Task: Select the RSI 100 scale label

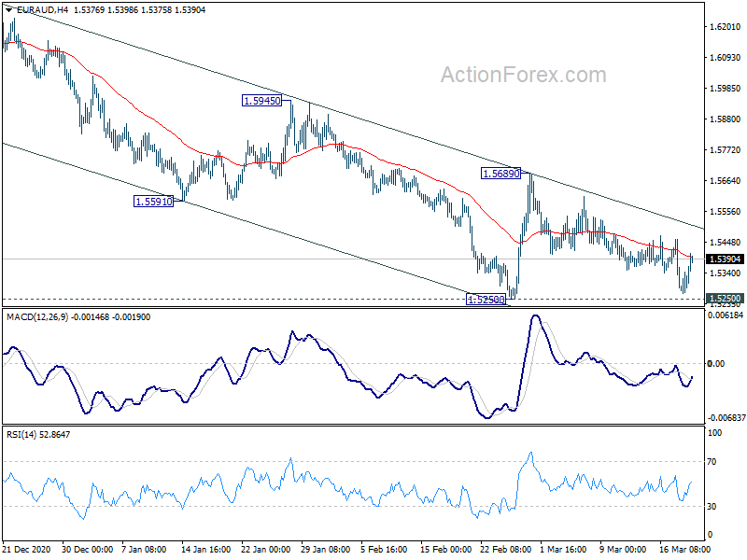Action: (715, 433)
